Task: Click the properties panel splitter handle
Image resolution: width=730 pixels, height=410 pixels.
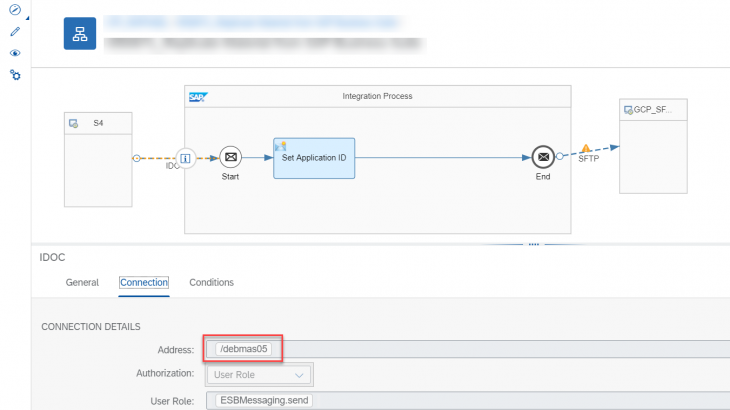Action: [x=533, y=242]
